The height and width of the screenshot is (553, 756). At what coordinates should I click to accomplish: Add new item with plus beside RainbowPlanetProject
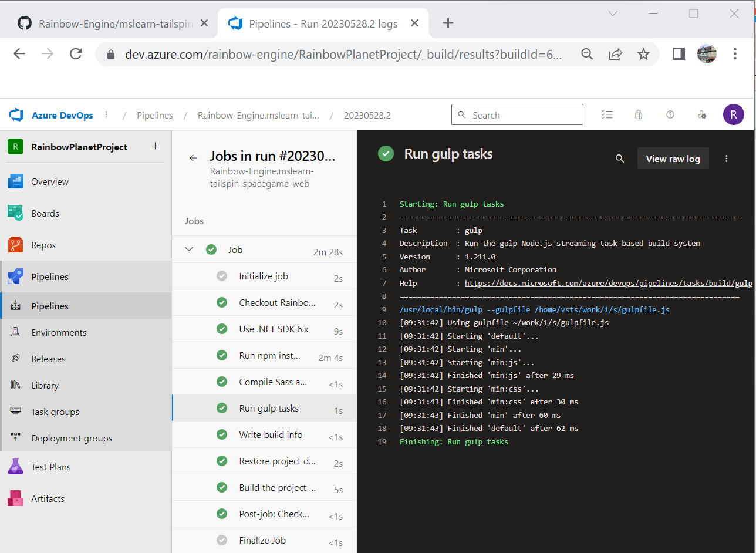[155, 146]
